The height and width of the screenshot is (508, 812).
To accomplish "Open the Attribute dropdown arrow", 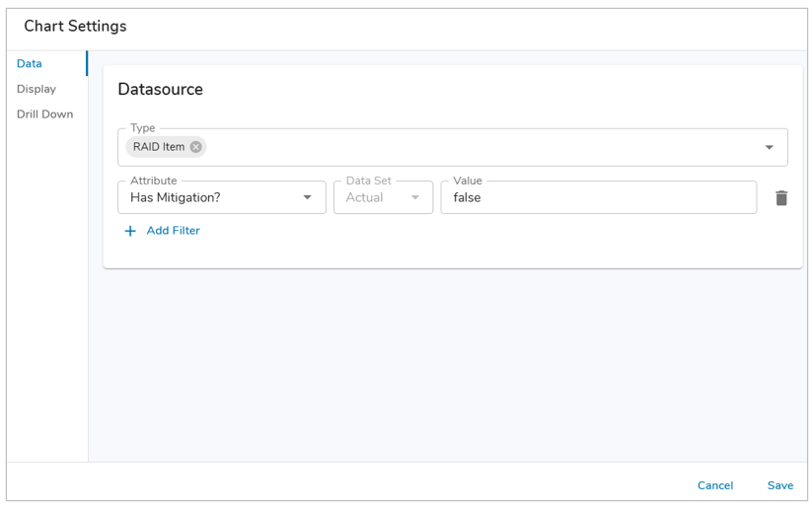I will pos(307,197).
